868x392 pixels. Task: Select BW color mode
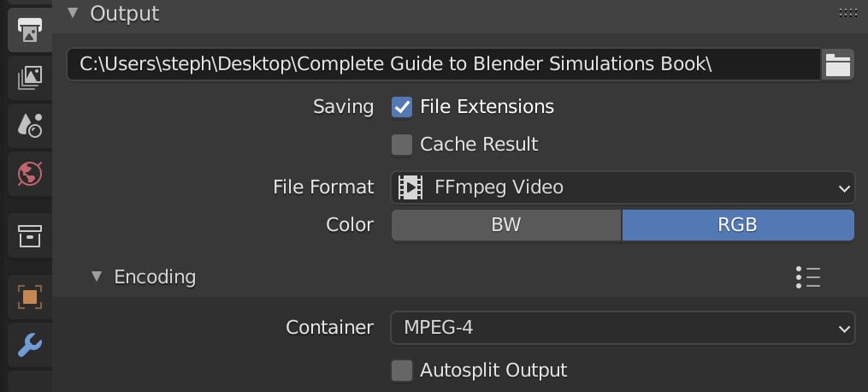pos(506,225)
